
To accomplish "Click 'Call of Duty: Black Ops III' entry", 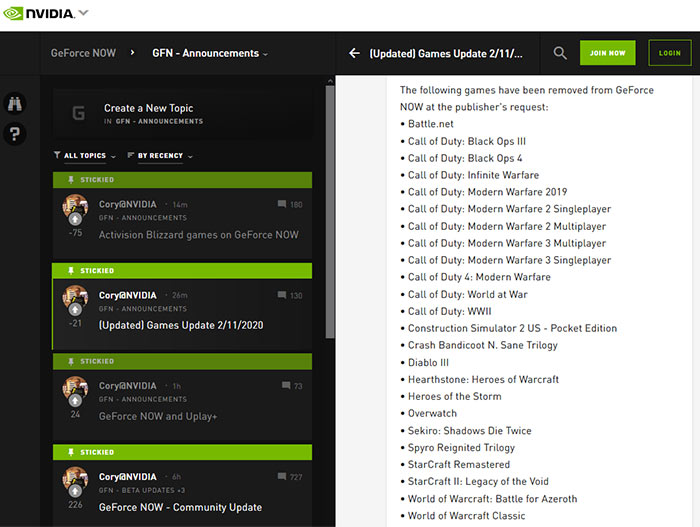I will point(467,141).
